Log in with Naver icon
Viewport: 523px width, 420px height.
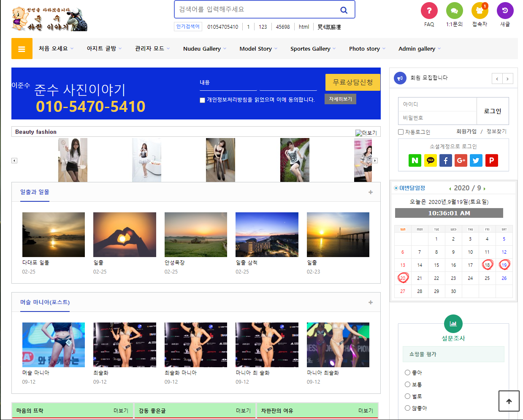(415, 160)
